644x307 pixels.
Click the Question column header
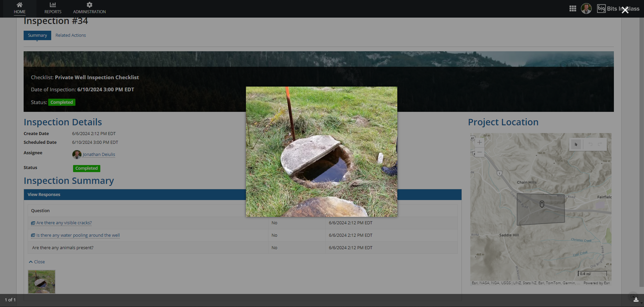(40, 211)
